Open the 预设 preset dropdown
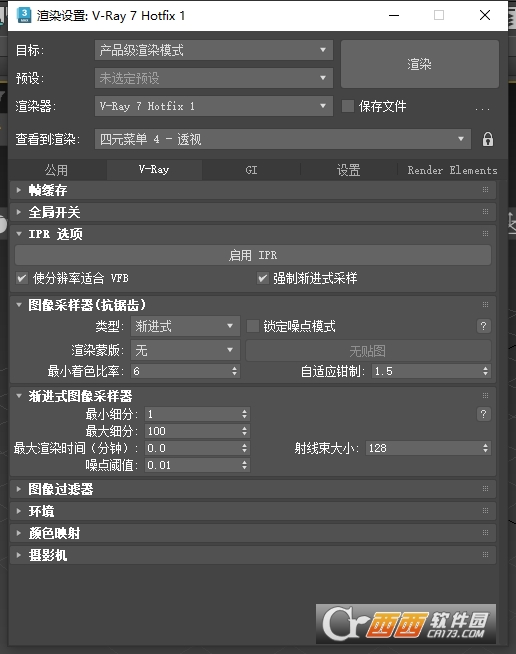This screenshot has height=654, width=516. [x=214, y=78]
